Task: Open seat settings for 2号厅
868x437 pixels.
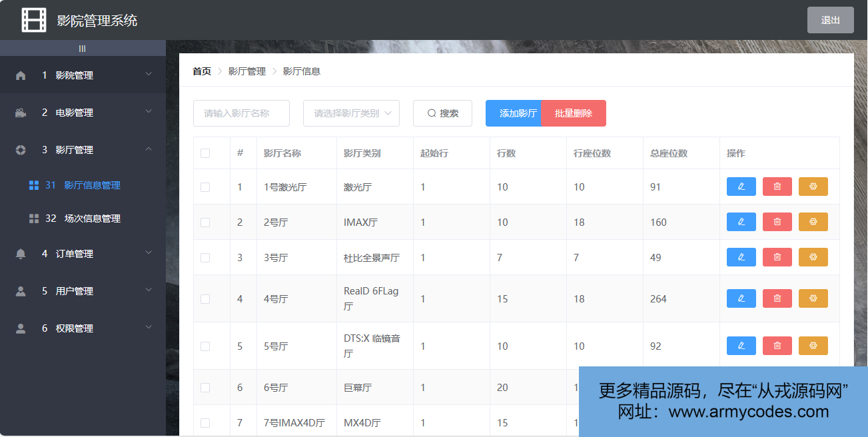Action: [813, 222]
